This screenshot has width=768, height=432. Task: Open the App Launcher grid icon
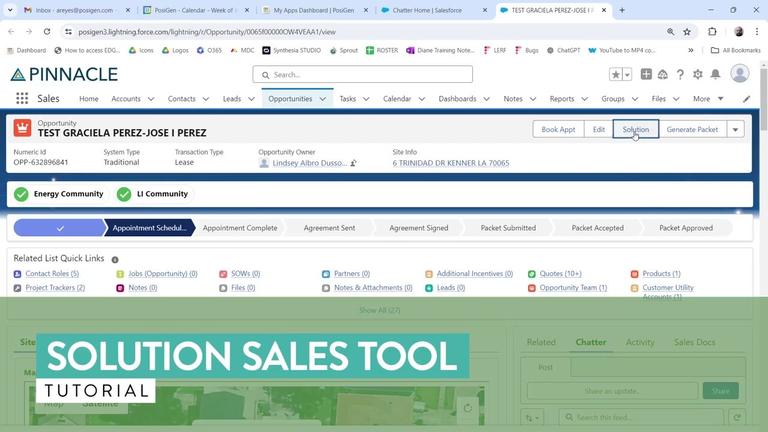[x=22, y=98]
